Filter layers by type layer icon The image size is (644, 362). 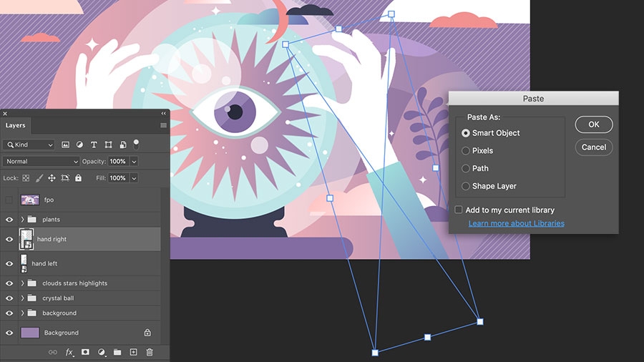tap(94, 145)
